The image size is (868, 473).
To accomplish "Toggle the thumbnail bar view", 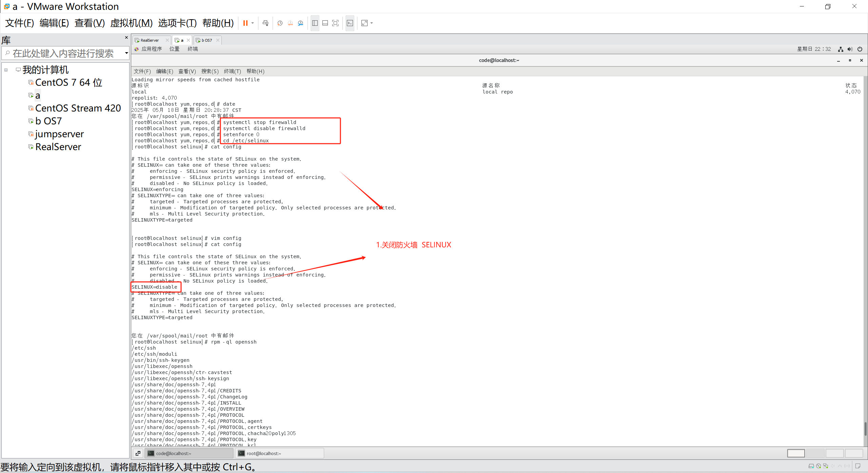I will pyautogui.click(x=325, y=23).
